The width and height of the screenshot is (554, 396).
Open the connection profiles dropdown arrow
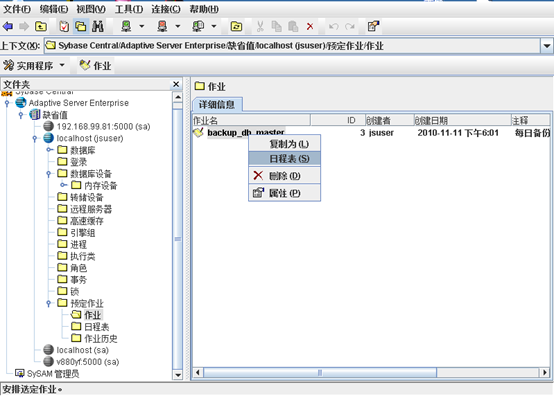click(214, 26)
